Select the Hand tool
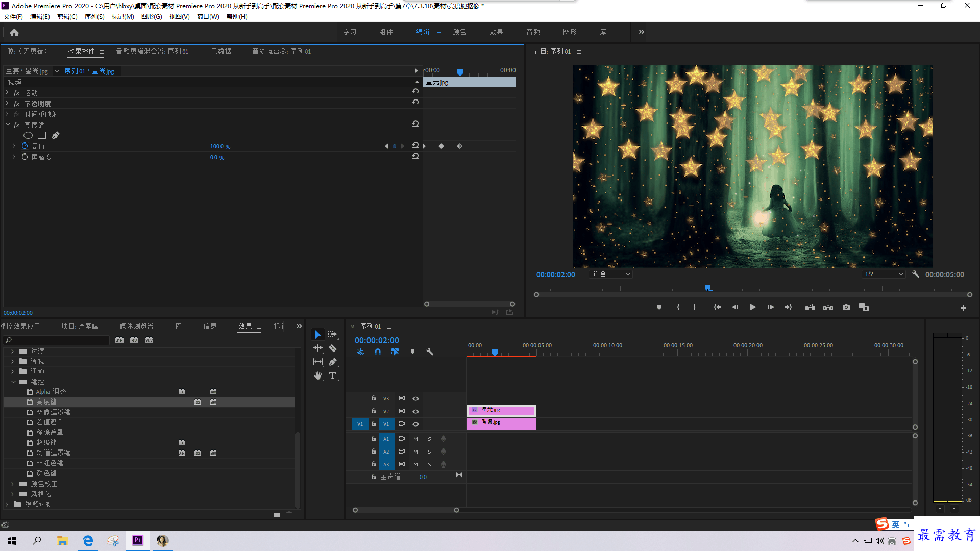 tap(318, 375)
